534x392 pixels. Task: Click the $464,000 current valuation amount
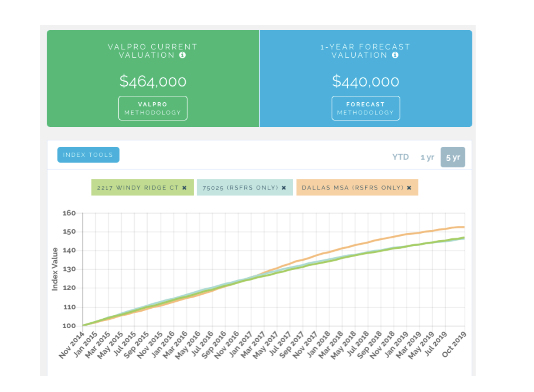click(153, 82)
